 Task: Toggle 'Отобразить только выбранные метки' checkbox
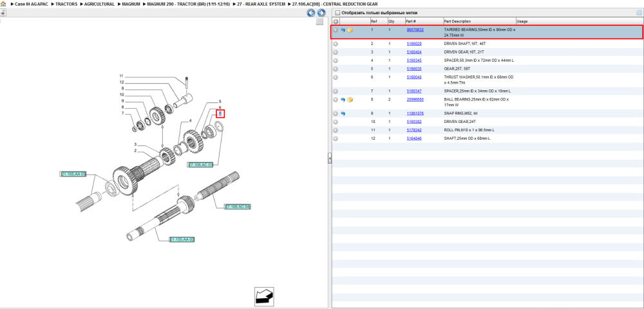coord(337,13)
